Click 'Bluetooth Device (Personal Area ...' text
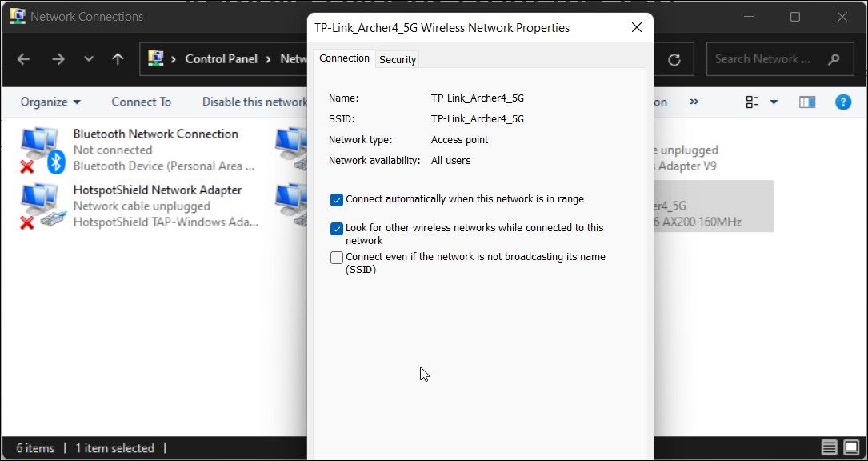This screenshot has height=461, width=868. pyautogui.click(x=164, y=166)
